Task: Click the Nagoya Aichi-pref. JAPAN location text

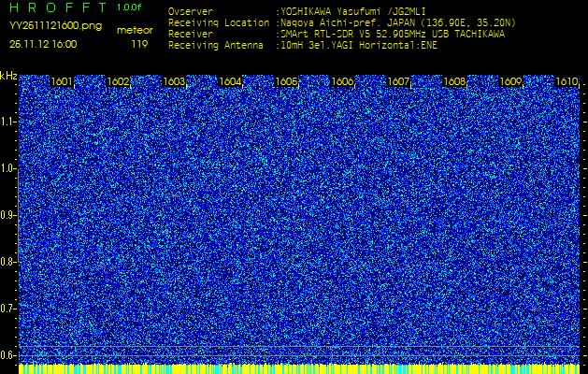Action: click(x=396, y=22)
